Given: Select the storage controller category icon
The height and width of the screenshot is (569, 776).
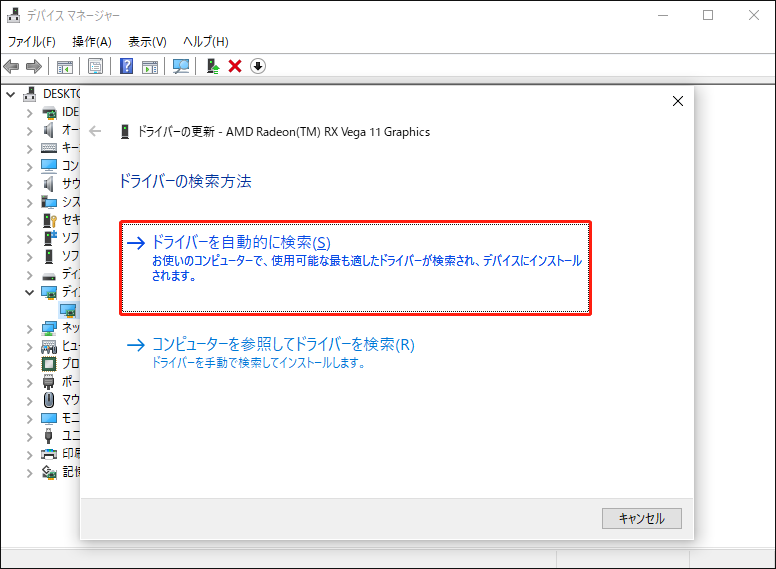Looking at the screenshot, I should [49, 473].
